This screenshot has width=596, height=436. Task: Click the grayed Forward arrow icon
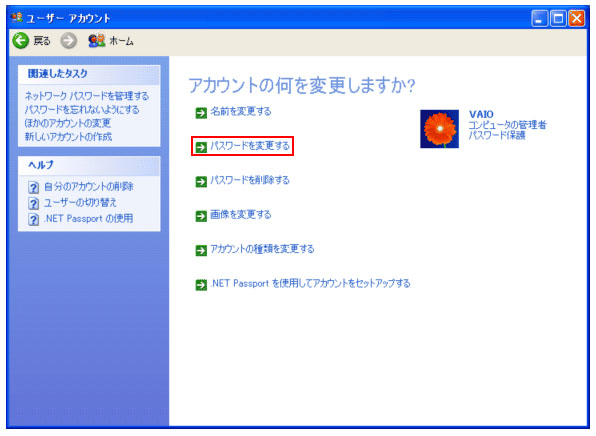pyautogui.click(x=69, y=41)
